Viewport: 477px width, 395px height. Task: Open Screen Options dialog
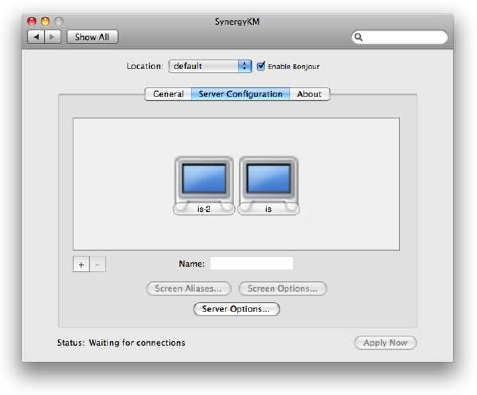pyautogui.click(x=283, y=289)
